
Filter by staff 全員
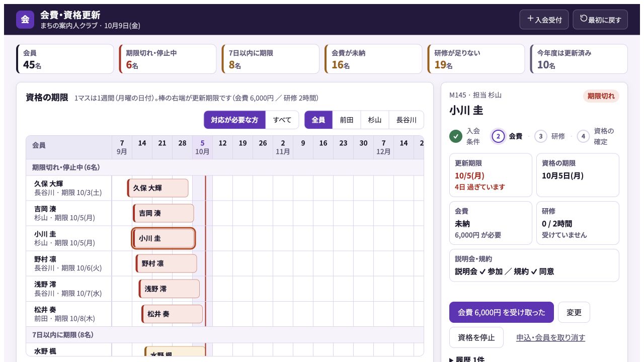point(318,120)
